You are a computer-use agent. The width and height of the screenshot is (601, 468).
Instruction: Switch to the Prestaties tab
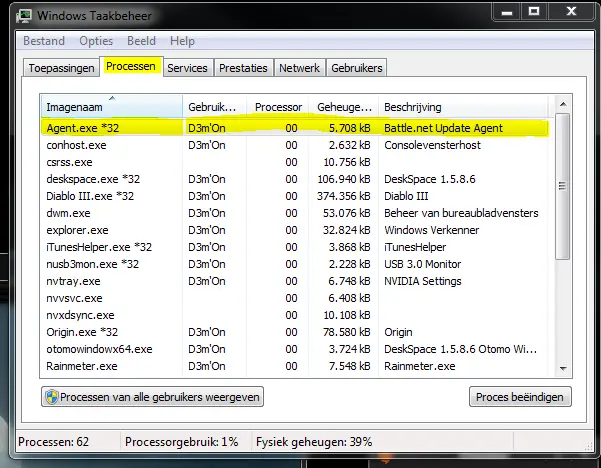pos(244,68)
